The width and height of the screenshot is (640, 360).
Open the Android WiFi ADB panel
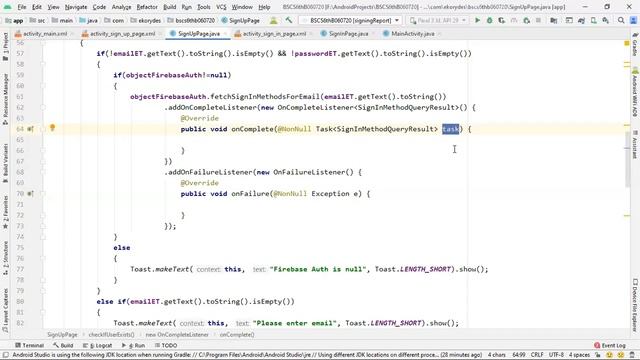click(x=635, y=93)
